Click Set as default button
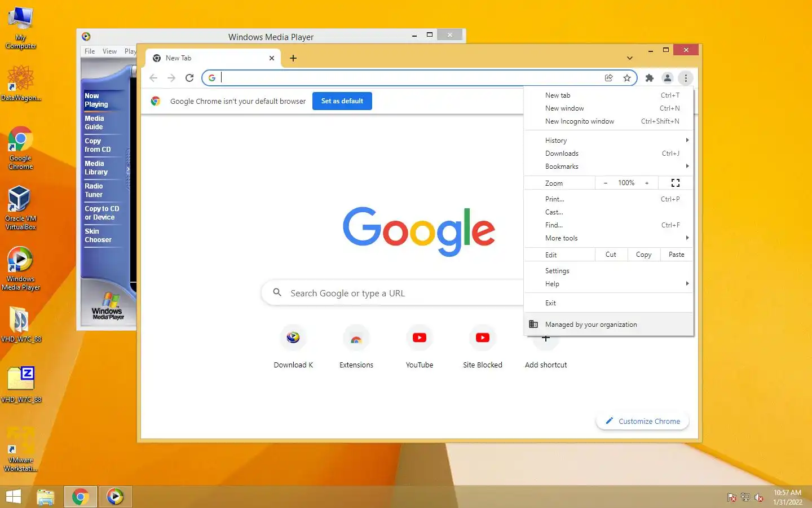 342,101
